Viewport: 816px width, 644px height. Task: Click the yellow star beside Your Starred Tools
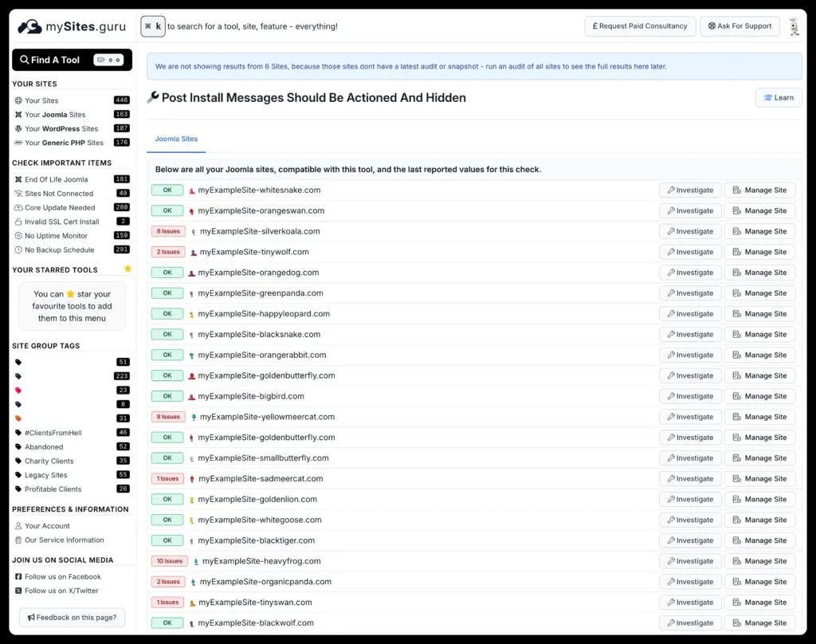pos(127,269)
